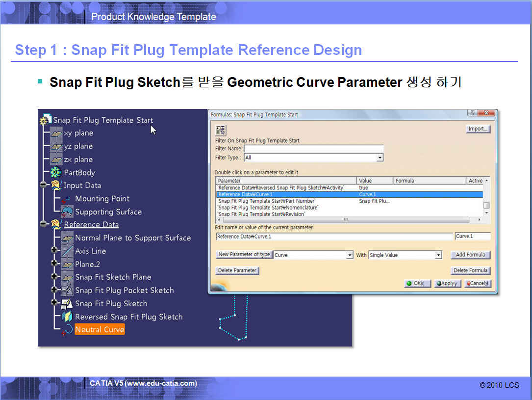Click the incremental filter icon in Formulas dialog
The height and width of the screenshot is (400, 532).
tap(221, 130)
